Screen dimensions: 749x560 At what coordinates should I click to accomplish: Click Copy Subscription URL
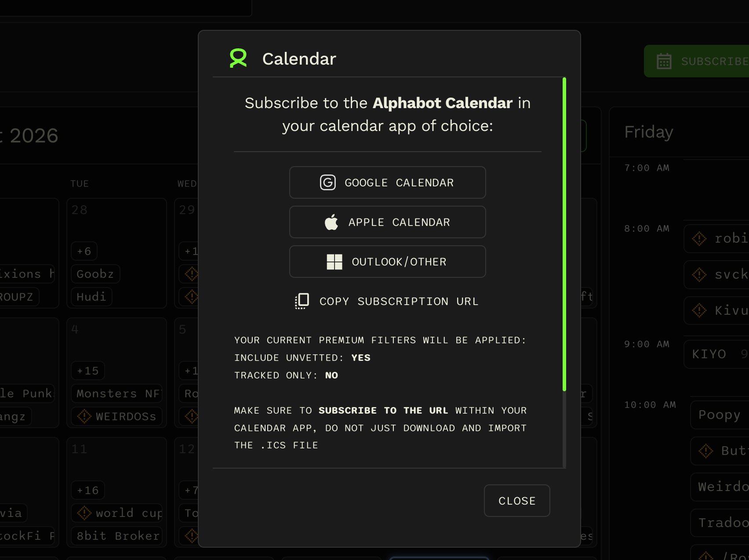(x=387, y=301)
